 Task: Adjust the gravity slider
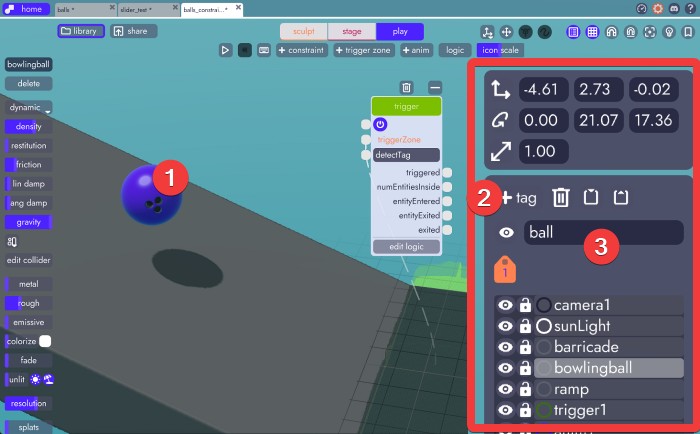point(29,222)
